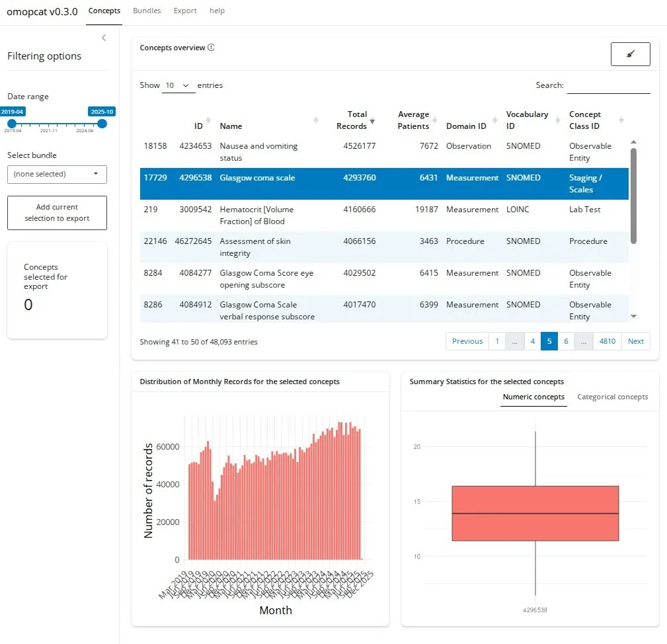Image resolution: width=667 pixels, height=644 pixels.
Task: Click the boxplot for concept 4296538
Action: (x=535, y=513)
